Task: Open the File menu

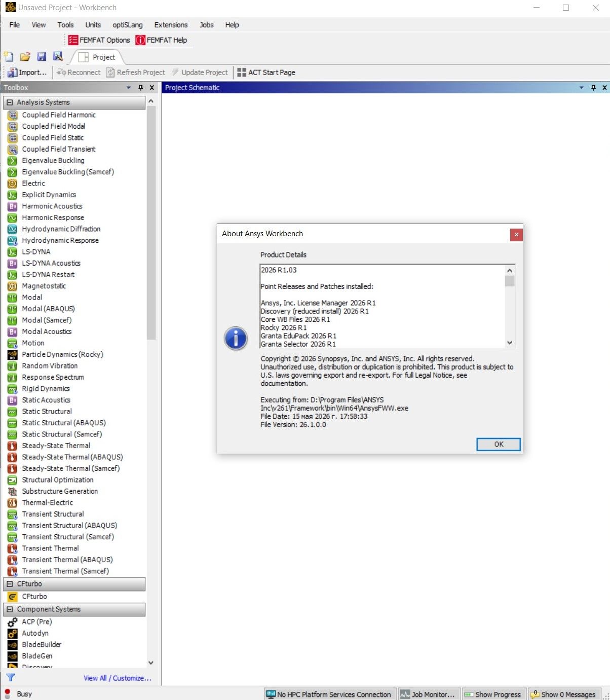Action: coord(15,25)
